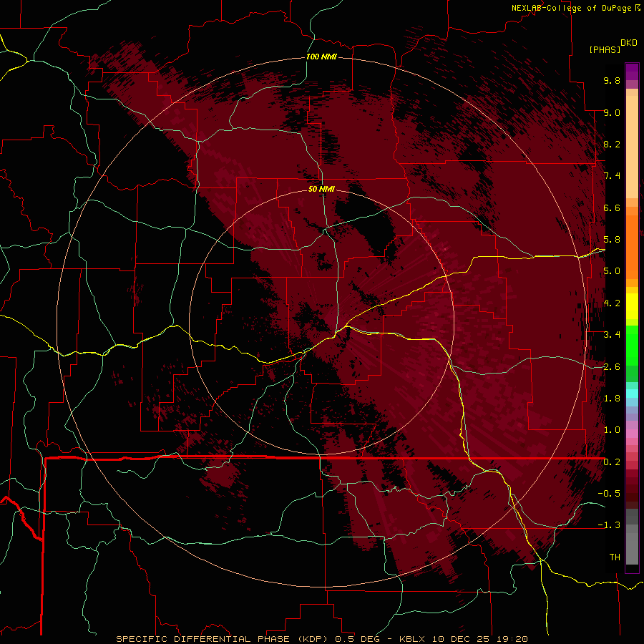Screen dimensions: 644x644
Task: Click the [PHAS] legend unit label
Action: click(605, 49)
